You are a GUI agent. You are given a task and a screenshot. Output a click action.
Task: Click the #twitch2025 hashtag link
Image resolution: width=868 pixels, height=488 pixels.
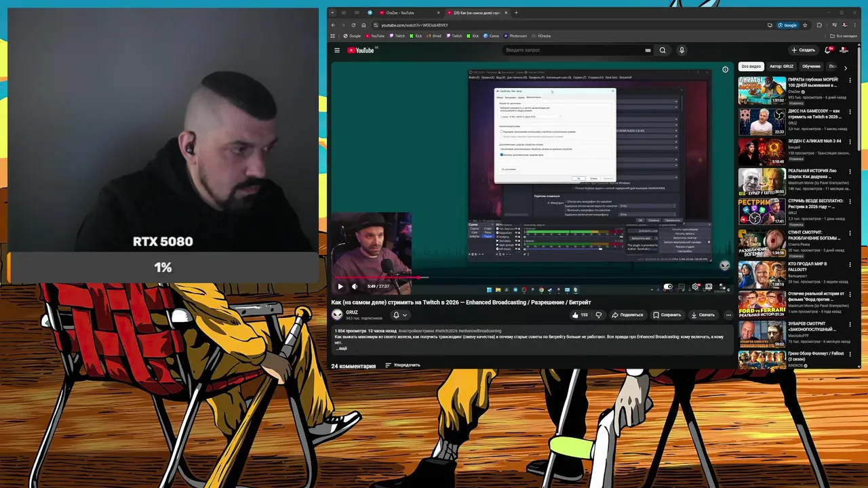point(446,331)
